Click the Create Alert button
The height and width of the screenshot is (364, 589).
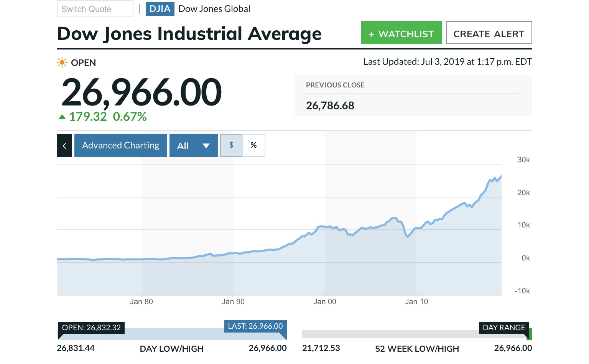tap(489, 33)
